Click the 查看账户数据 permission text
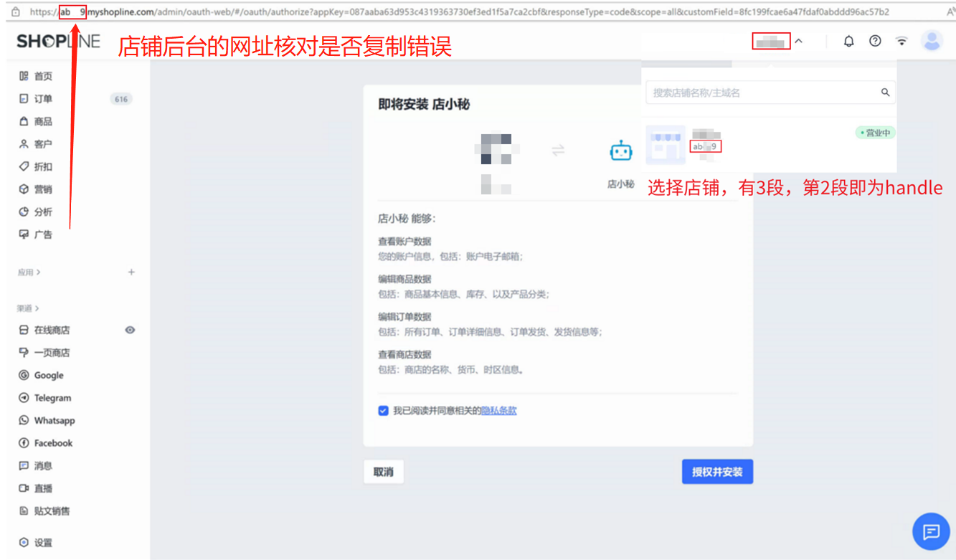Image resolution: width=956 pixels, height=560 pixels. coord(404,242)
